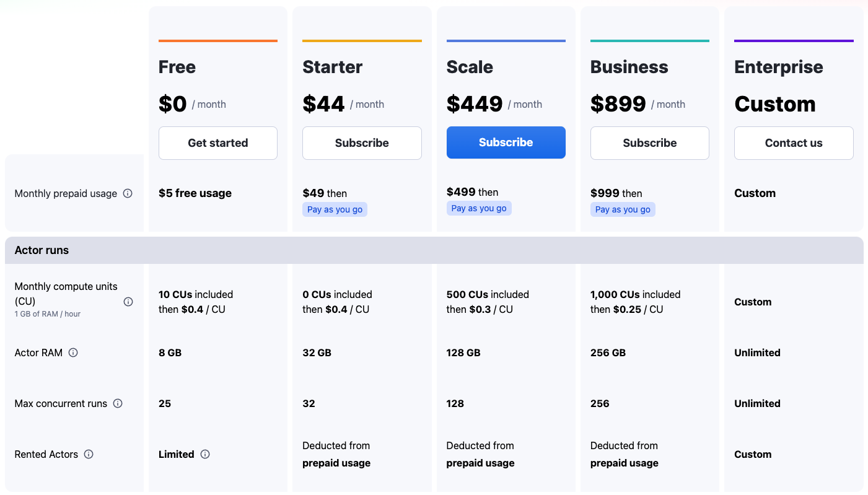Click the Enterprise plan heading
The width and height of the screenshot is (868, 495).
(778, 67)
